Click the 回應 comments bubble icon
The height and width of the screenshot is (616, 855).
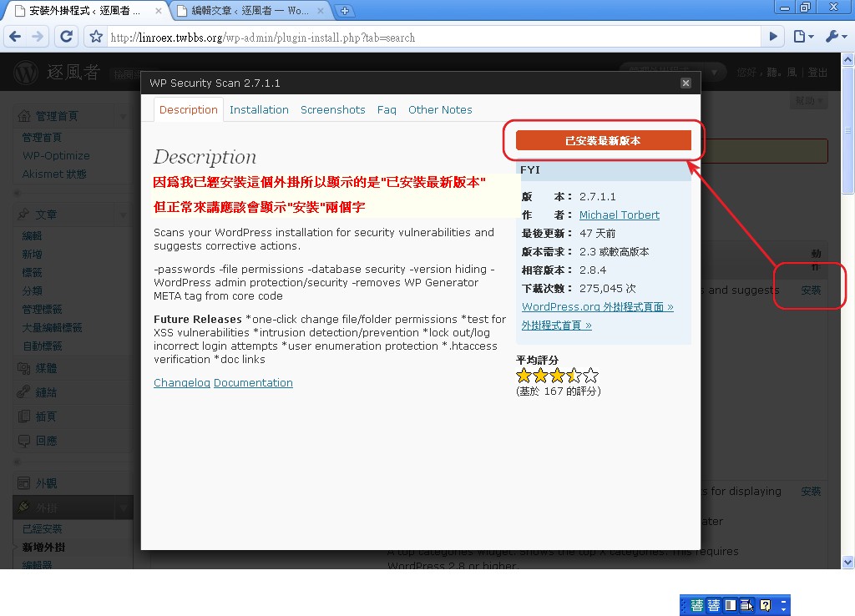(x=24, y=440)
